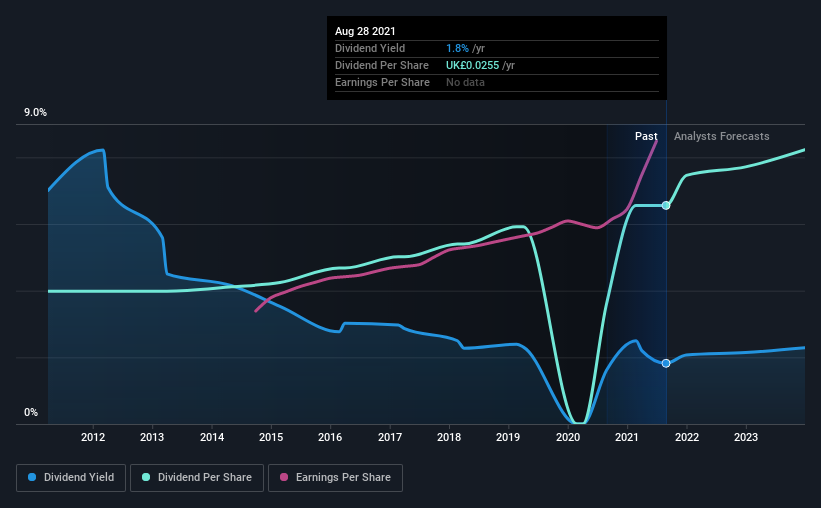The image size is (821, 508).
Task: Click the 2018 x-axis year label
Action: point(449,437)
